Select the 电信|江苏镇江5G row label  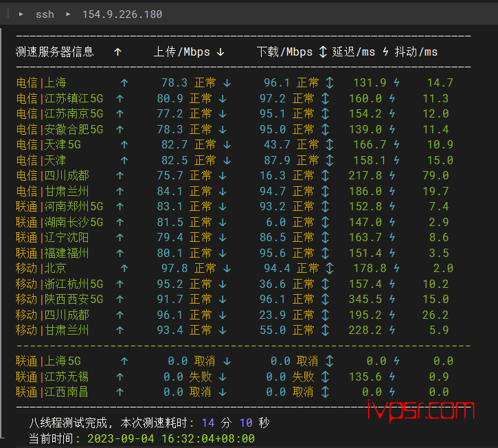click(59, 98)
